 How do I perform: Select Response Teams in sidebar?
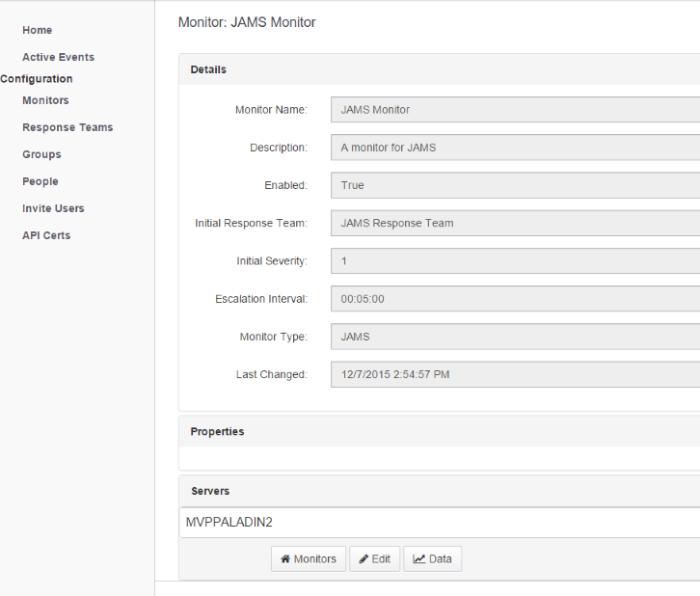coord(67,127)
